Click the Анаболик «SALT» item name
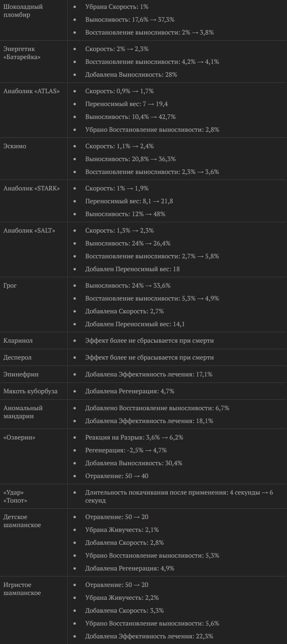287x644 pixels. tap(29, 231)
